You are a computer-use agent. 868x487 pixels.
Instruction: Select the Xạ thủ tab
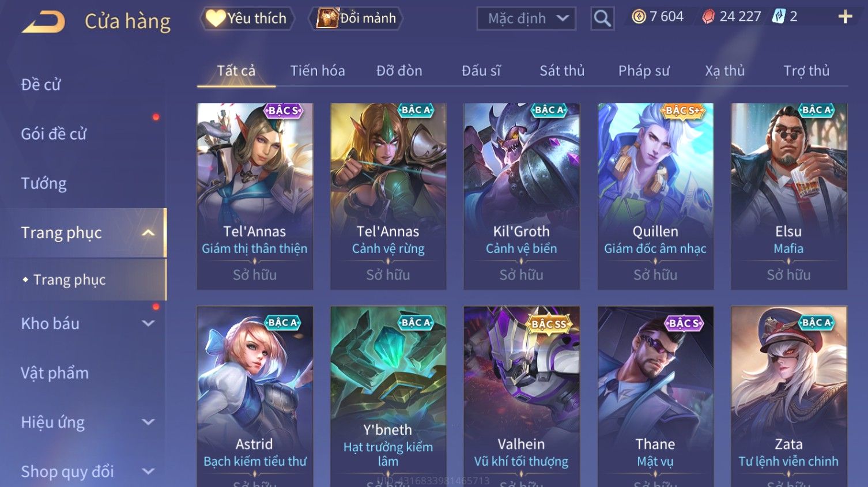coord(724,71)
